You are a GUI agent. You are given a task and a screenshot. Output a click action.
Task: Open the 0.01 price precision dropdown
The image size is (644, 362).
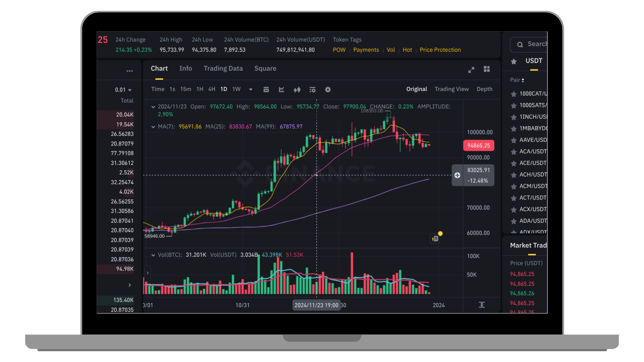click(x=123, y=90)
